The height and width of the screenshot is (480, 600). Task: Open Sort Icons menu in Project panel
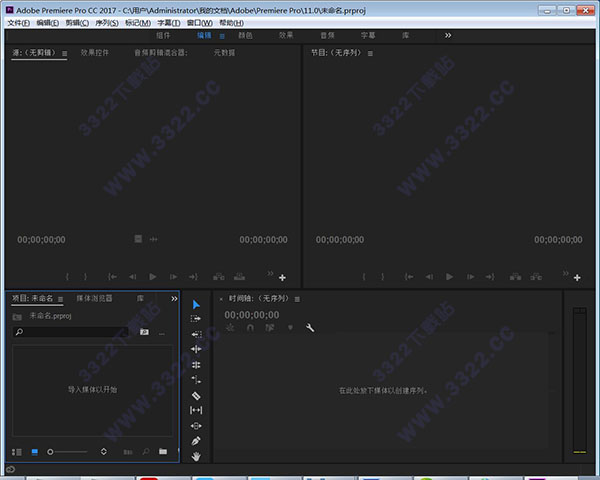(103, 452)
